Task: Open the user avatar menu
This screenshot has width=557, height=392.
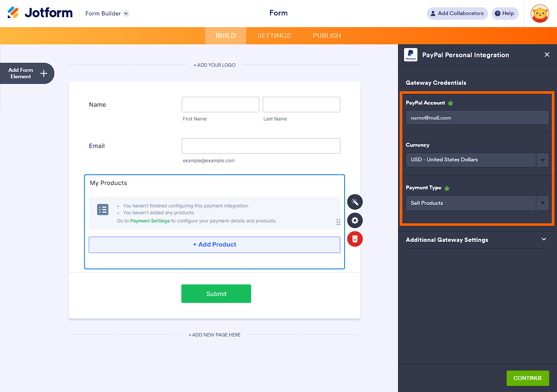Action: coord(540,13)
